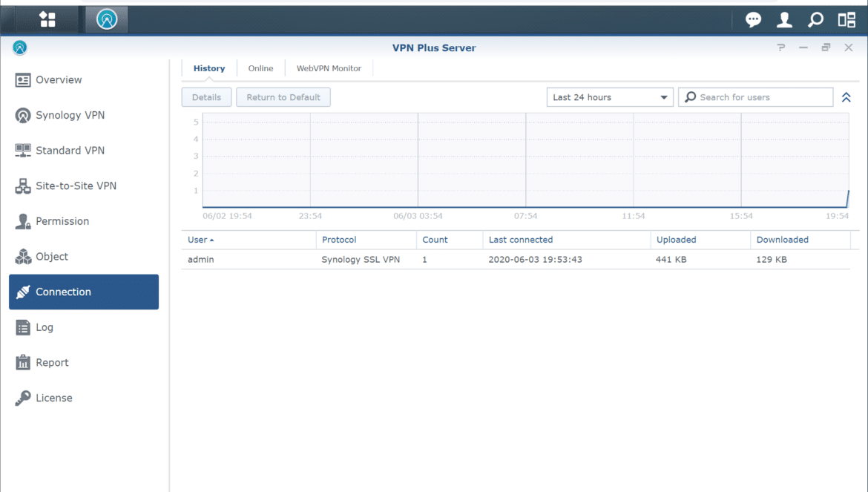Maximize the VPN Plus Server window

tap(826, 47)
